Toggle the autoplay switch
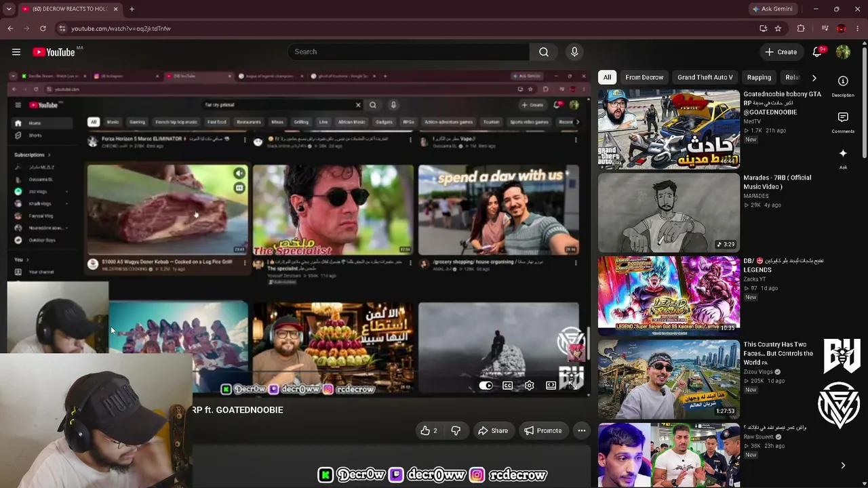Image resolution: width=868 pixels, height=488 pixels. [x=486, y=386]
